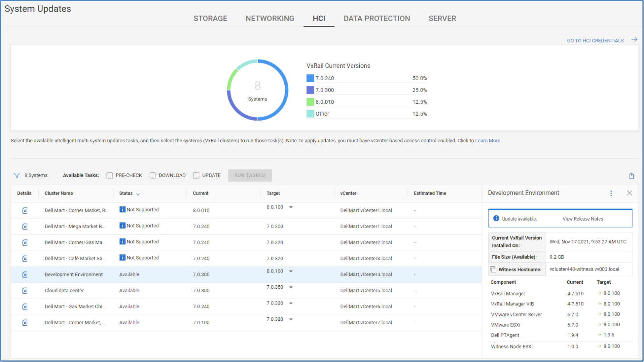The height and width of the screenshot is (362, 644).
Task: Select the HCI tab
Action: pos(319,19)
